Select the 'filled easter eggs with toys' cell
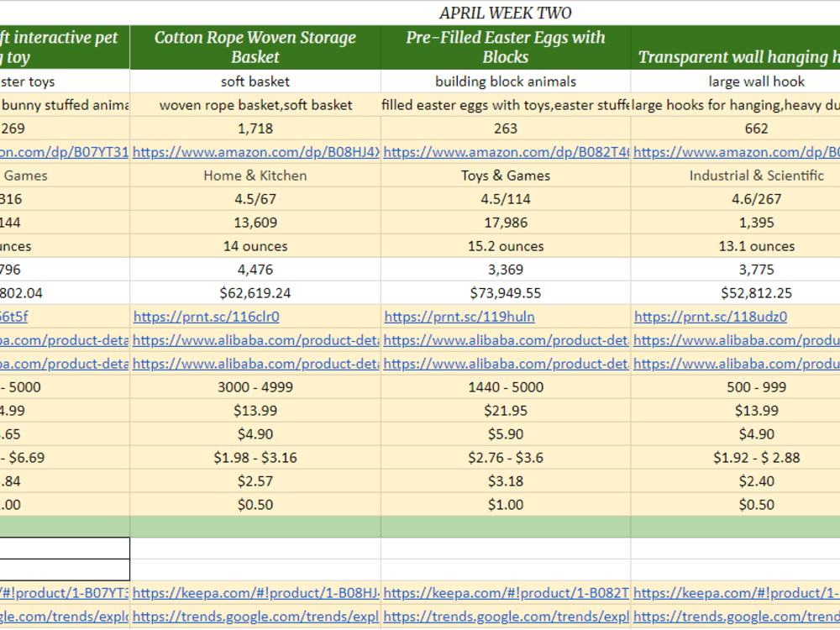The image size is (840, 630). pos(506,105)
